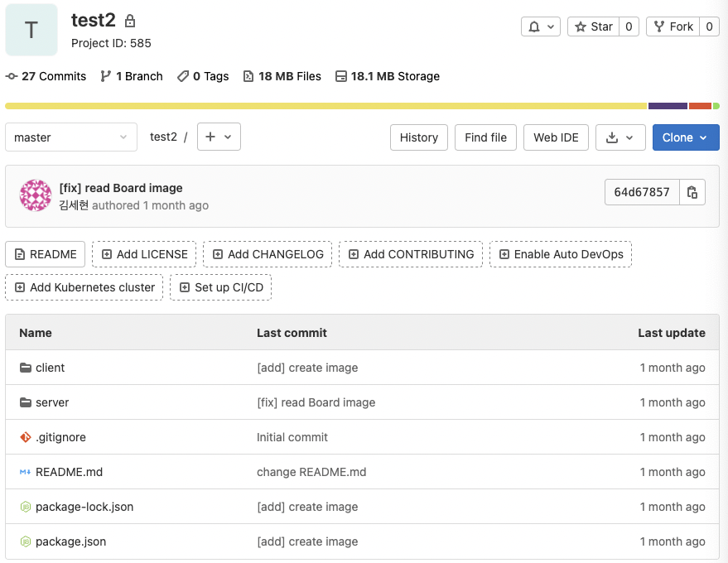Click Add LICENSE
The image size is (728, 563).
[144, 254]
